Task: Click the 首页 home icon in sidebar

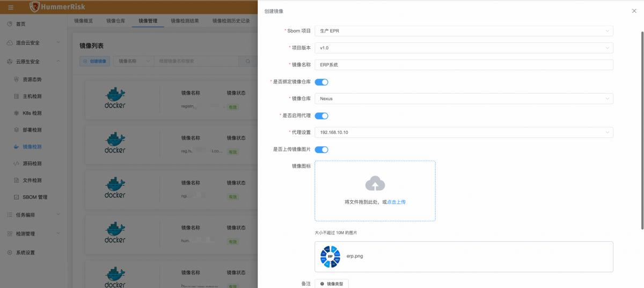Action: 10,24
